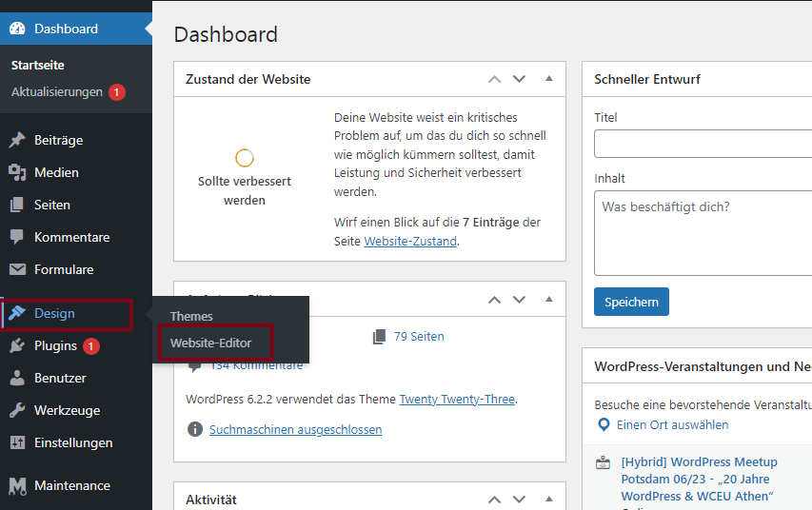This screenshot has height=510, width=812.
Task: Collapse the Zustand der Website panel
Action: (549, 79)
